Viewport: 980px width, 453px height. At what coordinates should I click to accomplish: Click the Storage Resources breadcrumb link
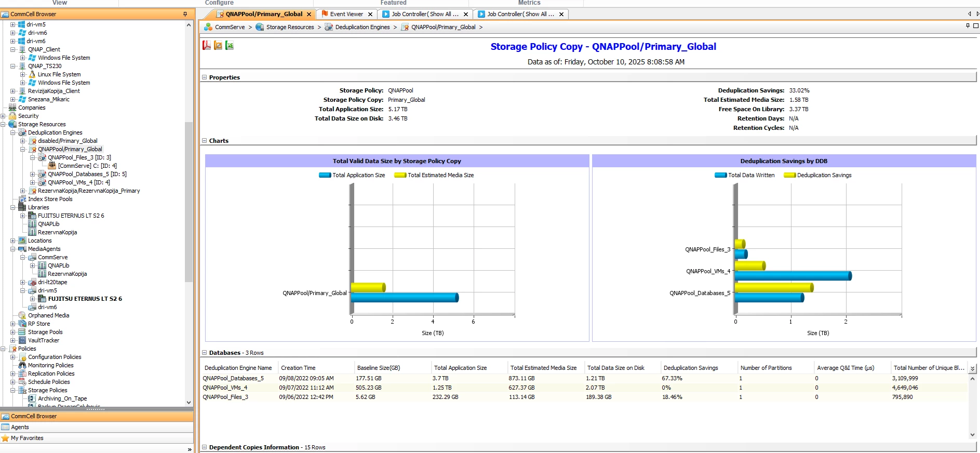click(290, 27)
